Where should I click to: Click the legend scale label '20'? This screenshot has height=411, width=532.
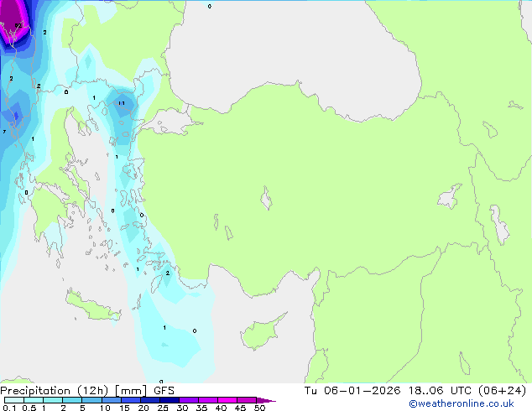143,408
